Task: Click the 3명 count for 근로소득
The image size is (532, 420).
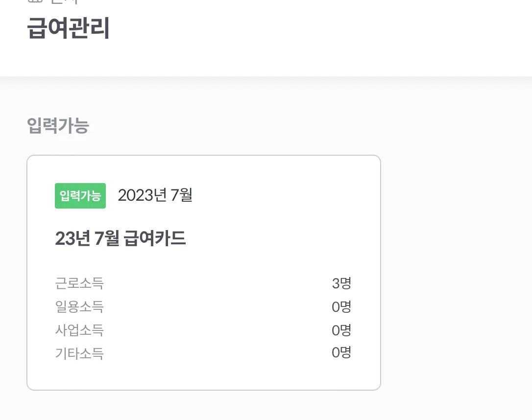Action: [x=341, y=283]
